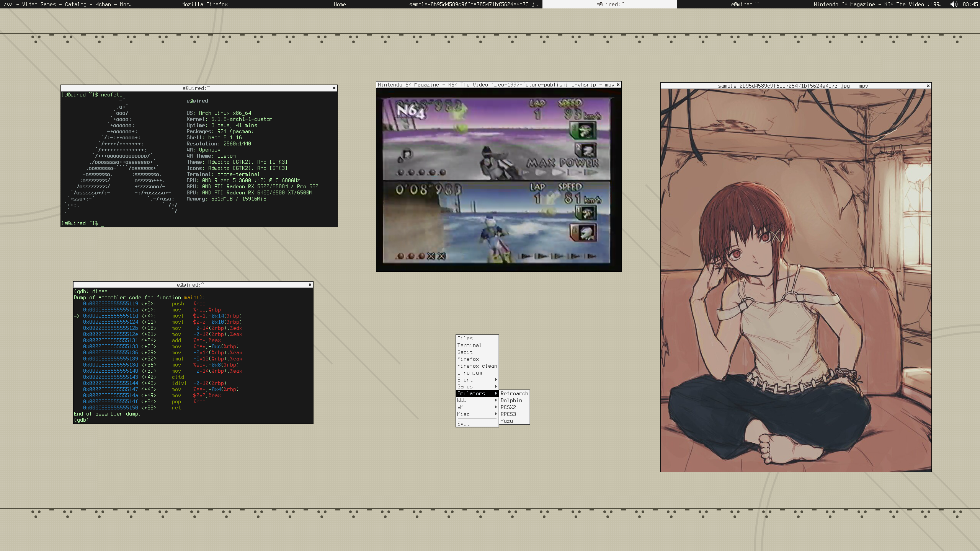Click the neofetch terminal title bar
The image size is (980, 551).
tap(196, 88)
